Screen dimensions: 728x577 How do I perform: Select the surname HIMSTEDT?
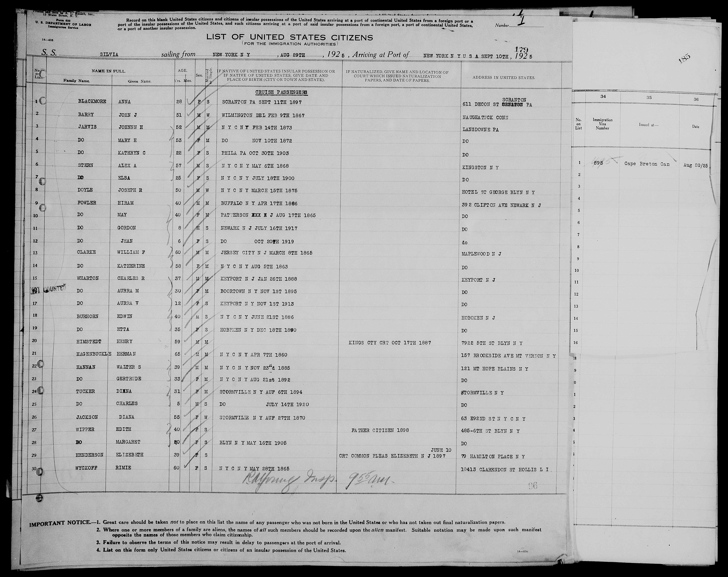[89, 342]
